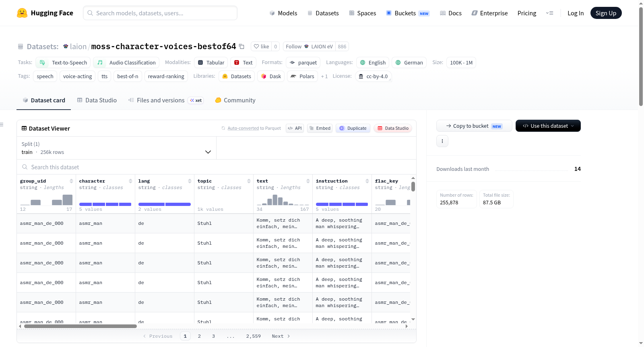Go to the Pricing page
This screenshot has width=644, height=347.
point(526,13)
